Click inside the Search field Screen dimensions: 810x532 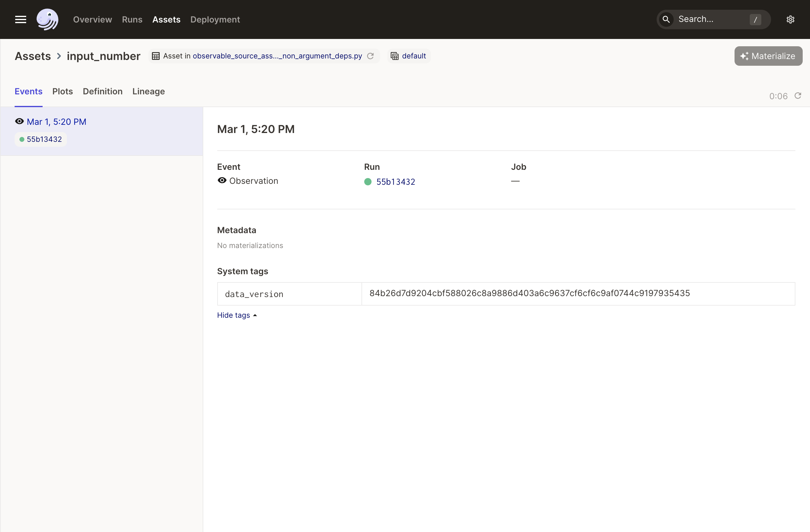(708, 19)
